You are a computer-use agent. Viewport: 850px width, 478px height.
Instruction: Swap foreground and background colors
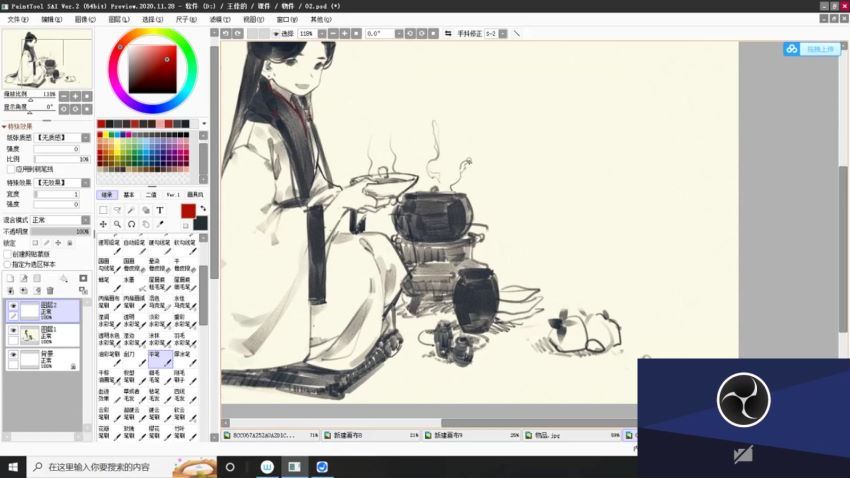(x=203, y=208)
